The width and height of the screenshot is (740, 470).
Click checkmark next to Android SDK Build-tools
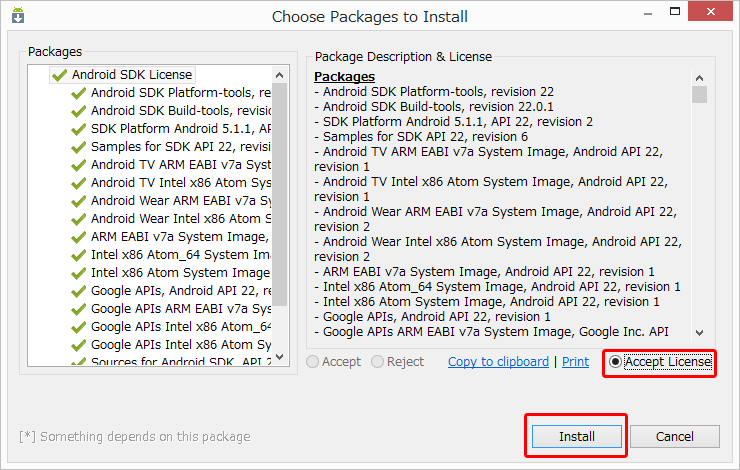tap(78, 111)
